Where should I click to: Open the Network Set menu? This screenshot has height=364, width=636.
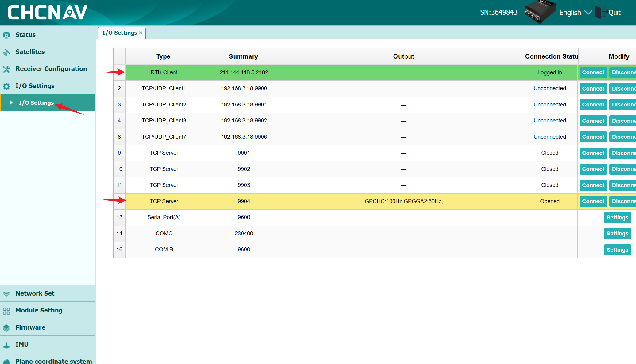(x=48, y=293)
